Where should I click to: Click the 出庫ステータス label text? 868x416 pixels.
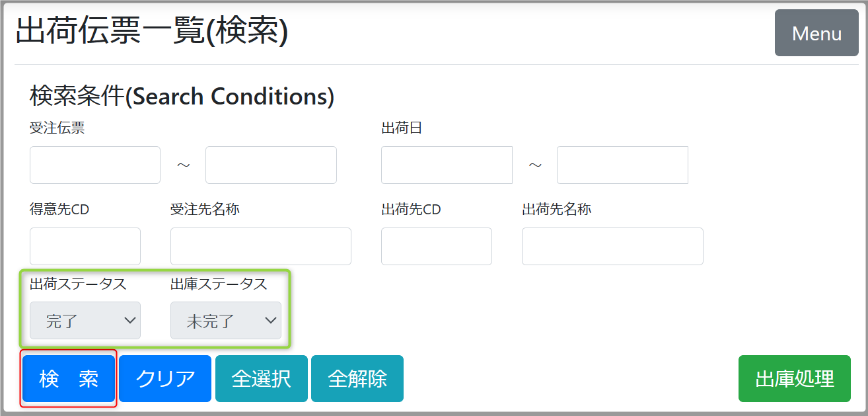[219, 284]
